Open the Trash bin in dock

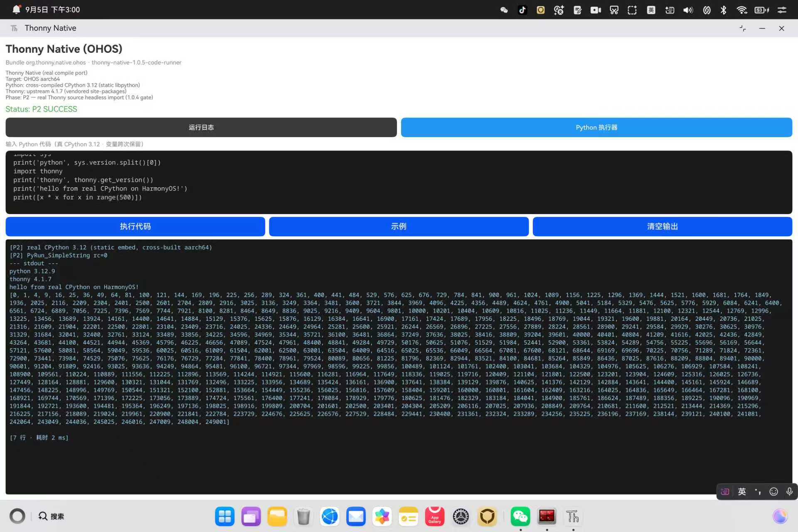[x=303, y=517]
